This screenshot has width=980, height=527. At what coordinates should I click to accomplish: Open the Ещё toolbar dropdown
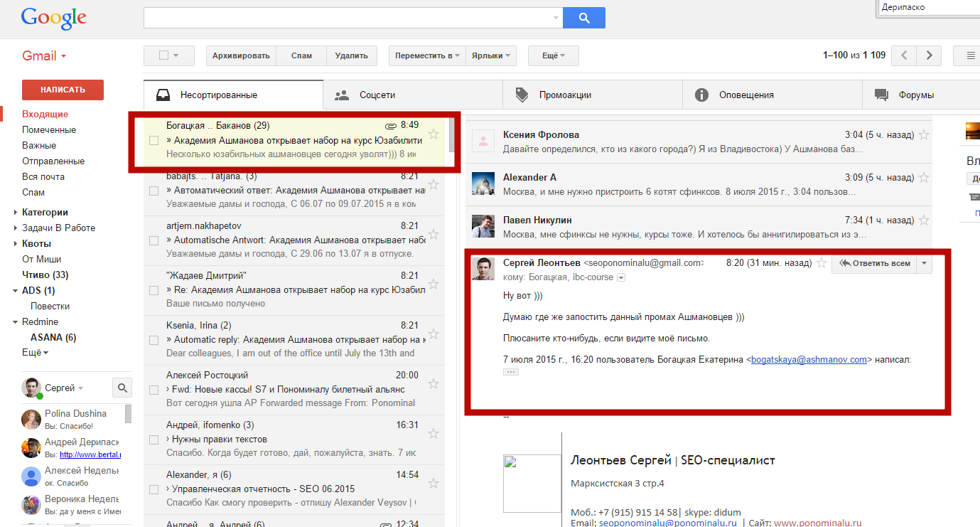(554, 55)
